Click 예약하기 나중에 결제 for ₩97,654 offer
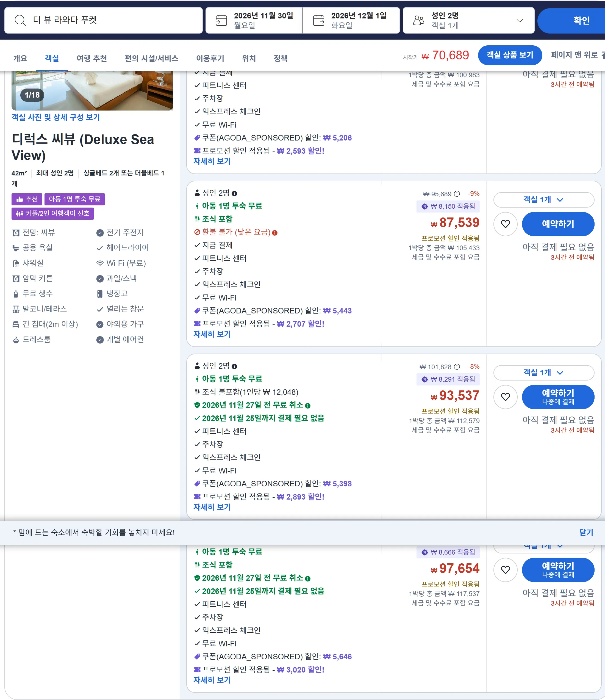Screen dimensions: 605x700 (558, 570)
